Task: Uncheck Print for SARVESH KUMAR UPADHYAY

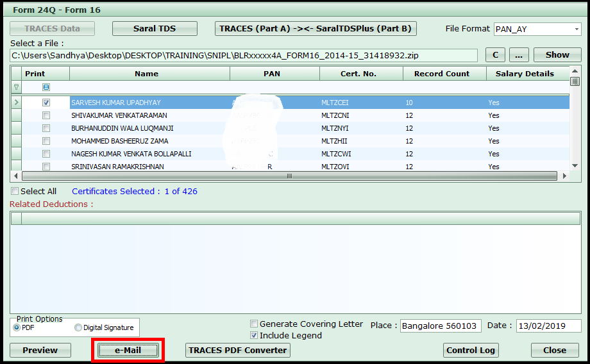Action: (x=46, y=103)
